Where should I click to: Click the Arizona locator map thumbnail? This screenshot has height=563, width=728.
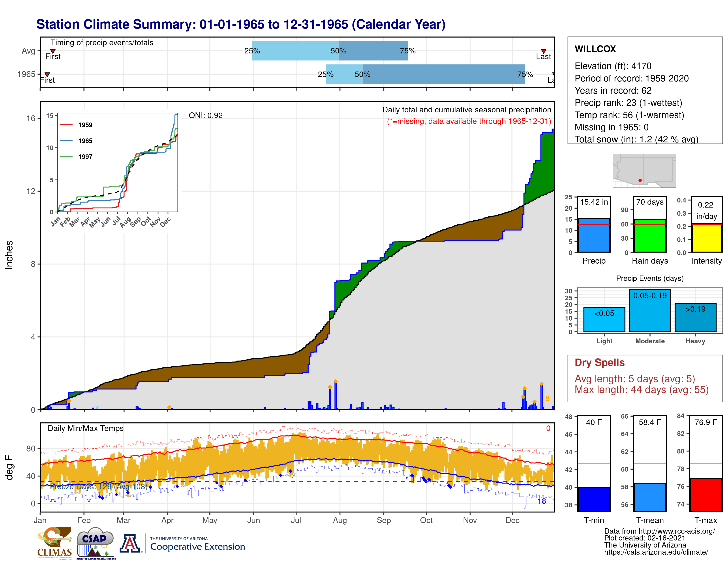(644, 170)
